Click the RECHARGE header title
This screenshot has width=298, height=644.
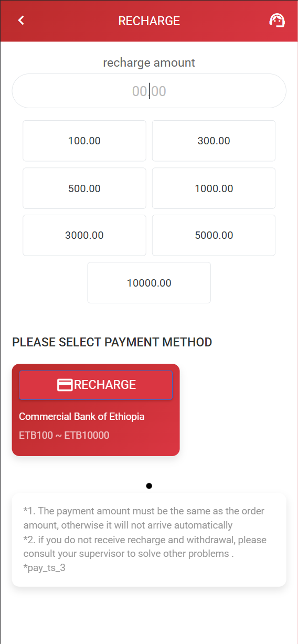pos(149,21)
